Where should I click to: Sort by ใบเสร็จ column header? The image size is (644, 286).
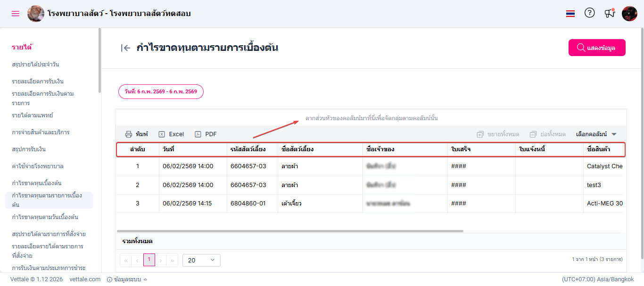pyautogui.click(x=481, y=149)
